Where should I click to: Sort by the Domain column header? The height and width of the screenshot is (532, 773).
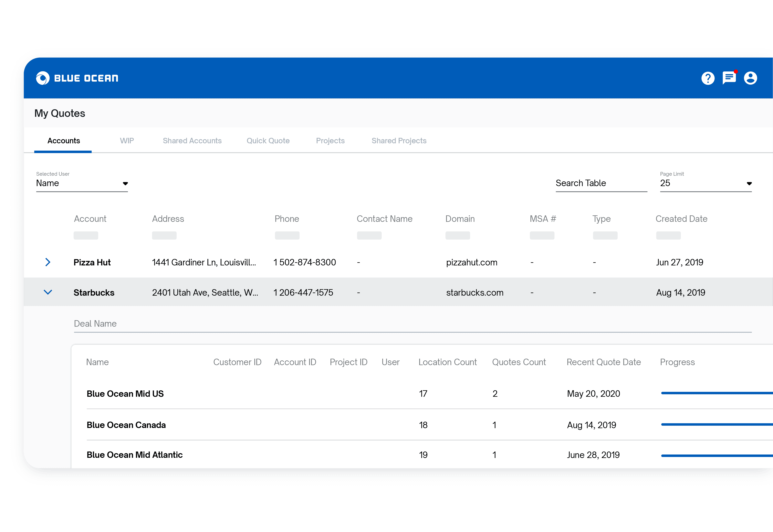tap(460, 219)
